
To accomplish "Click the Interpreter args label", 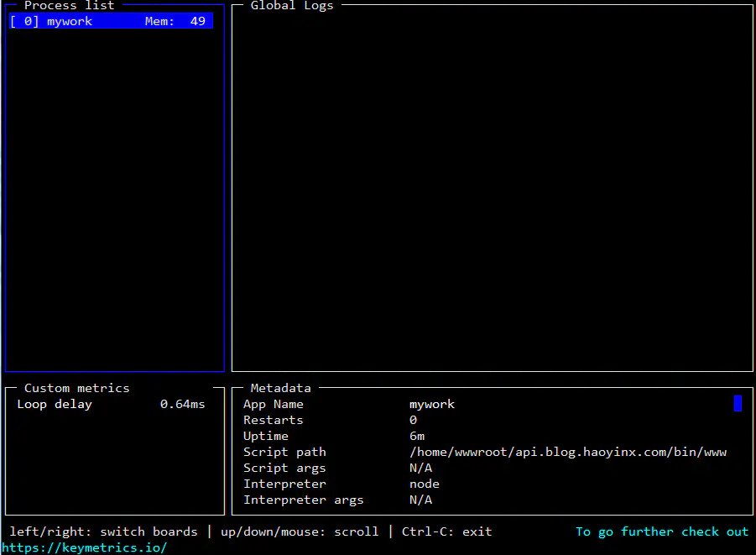I will [x=303, y=500].
